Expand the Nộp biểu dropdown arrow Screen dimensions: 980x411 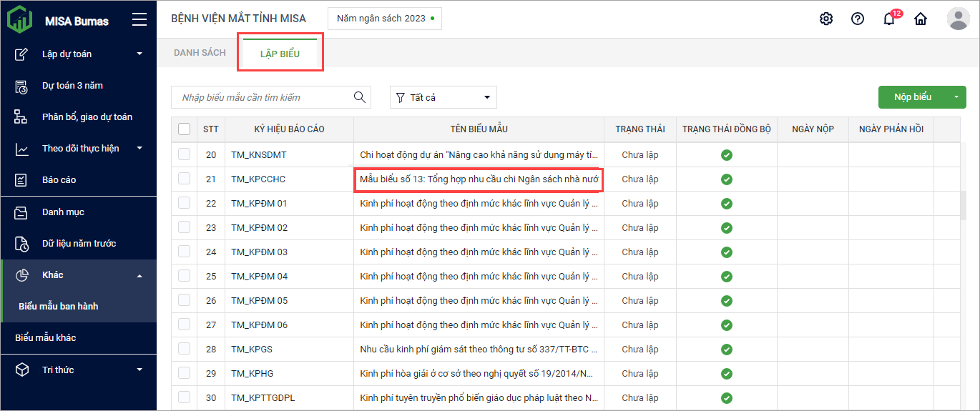(x=956, y=96)
